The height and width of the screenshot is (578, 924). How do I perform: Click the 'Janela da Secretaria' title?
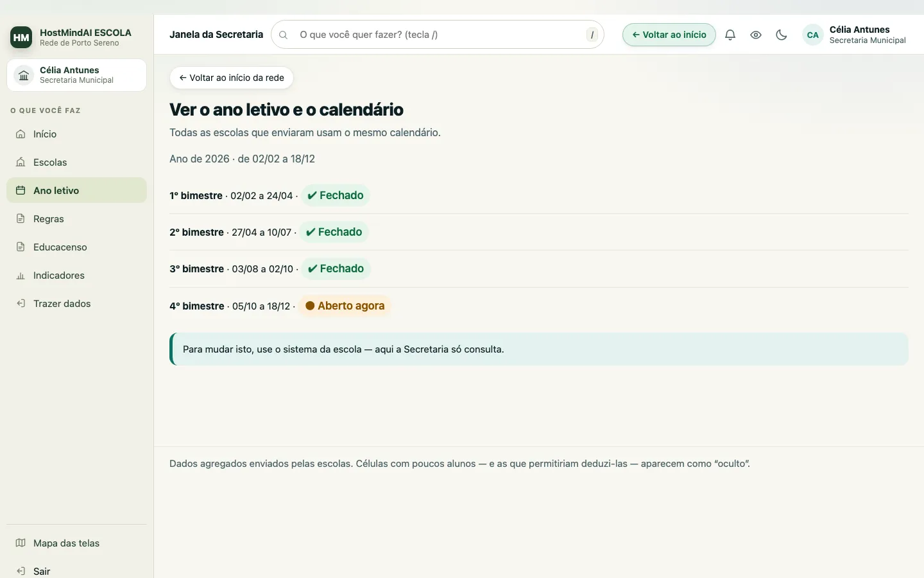(x=216, y=35)
